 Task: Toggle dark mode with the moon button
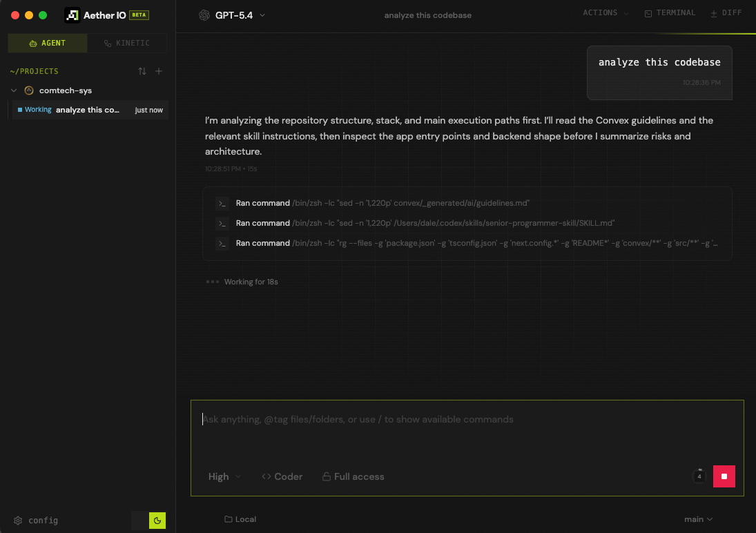point(157,521)
